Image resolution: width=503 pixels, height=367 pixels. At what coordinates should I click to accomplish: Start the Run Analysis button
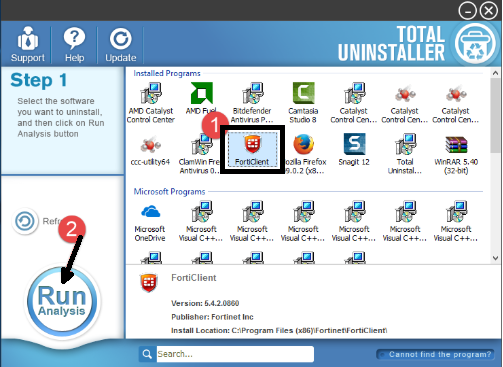(62, 301)
